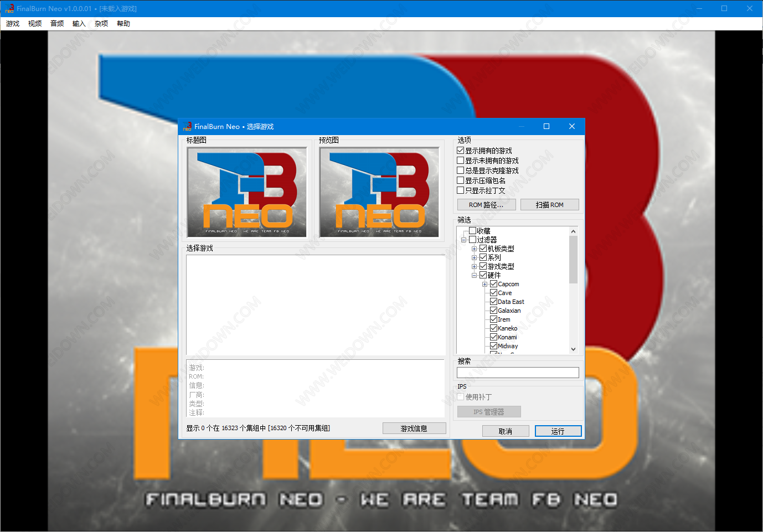Close the 选择游戏 dialog

coord(572,126)
